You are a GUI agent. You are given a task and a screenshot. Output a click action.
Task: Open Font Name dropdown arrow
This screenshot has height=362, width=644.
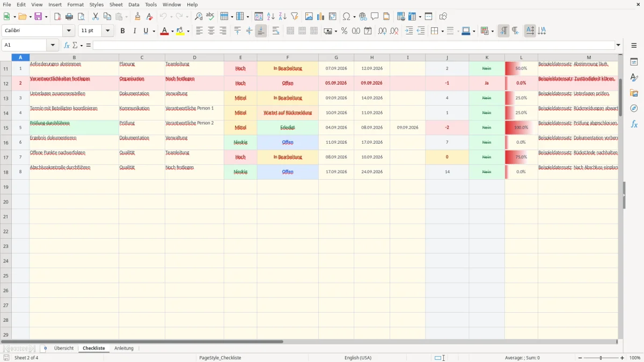click(69, 31)
